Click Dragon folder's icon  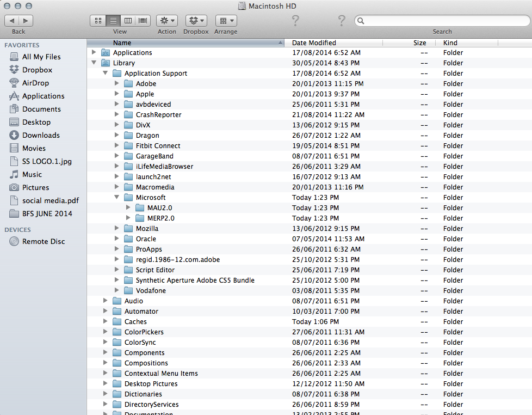[128, 136]
